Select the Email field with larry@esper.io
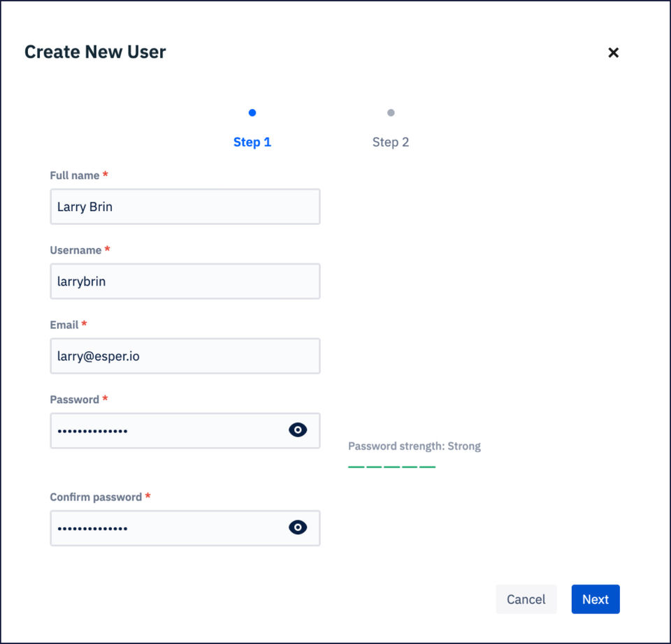 coord(185,356)
